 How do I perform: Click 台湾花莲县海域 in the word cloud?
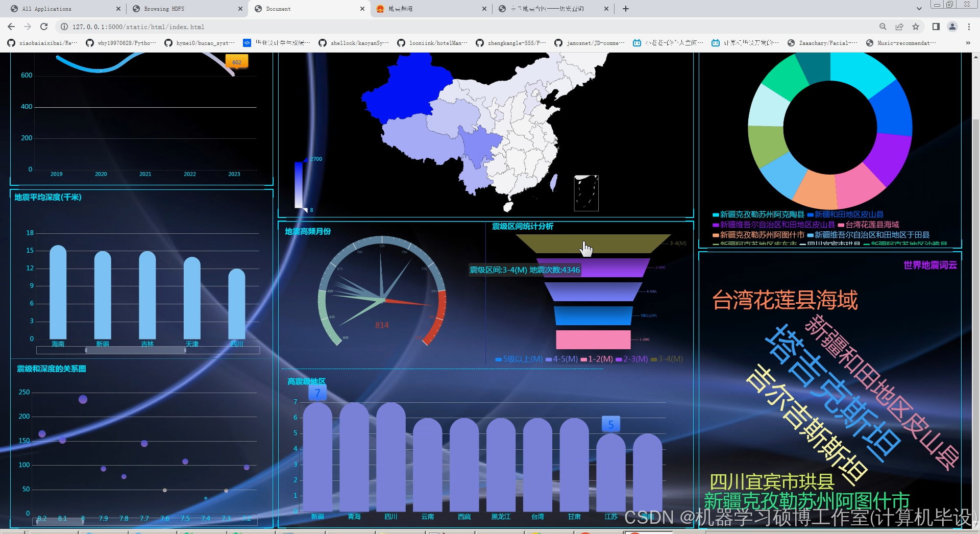pos(785,300)
